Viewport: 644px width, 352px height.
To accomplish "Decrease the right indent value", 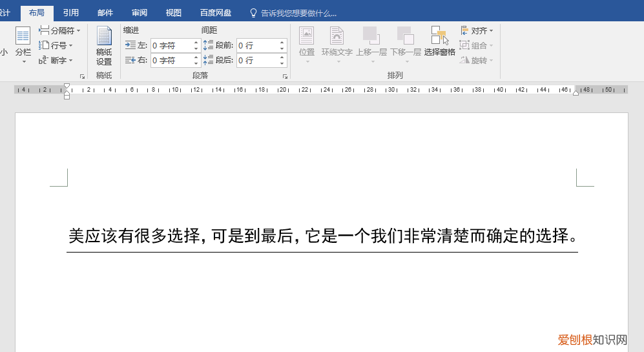I will [196, 64].
